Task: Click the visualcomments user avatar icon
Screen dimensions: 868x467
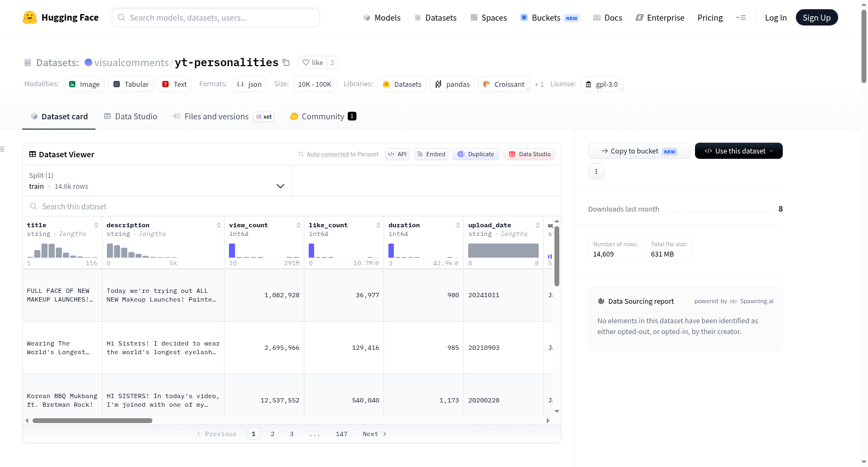Action: click(x=88, y=62)
